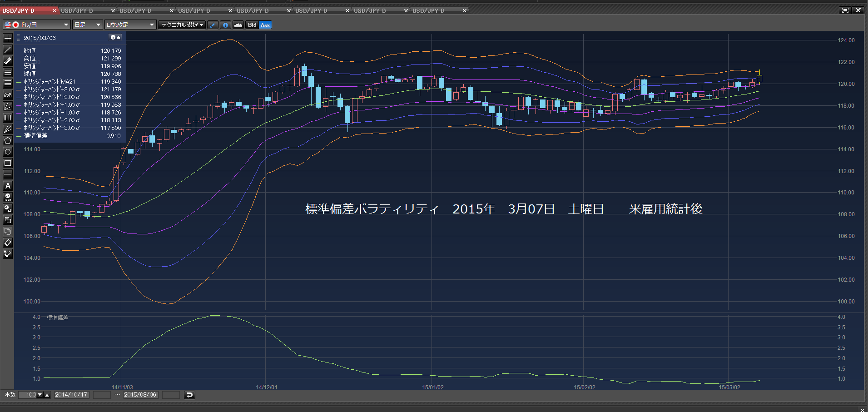Click the copy objects tool
Viewport: 868px width, 412px height.
click(8, 220)
